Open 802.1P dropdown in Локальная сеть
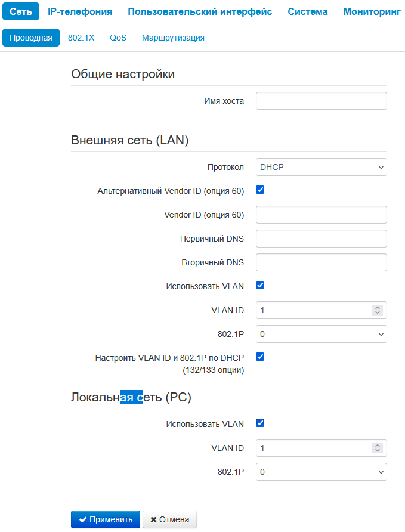Image resolution: width=405 pixels, height=532 pixels. tap(321, 472)
